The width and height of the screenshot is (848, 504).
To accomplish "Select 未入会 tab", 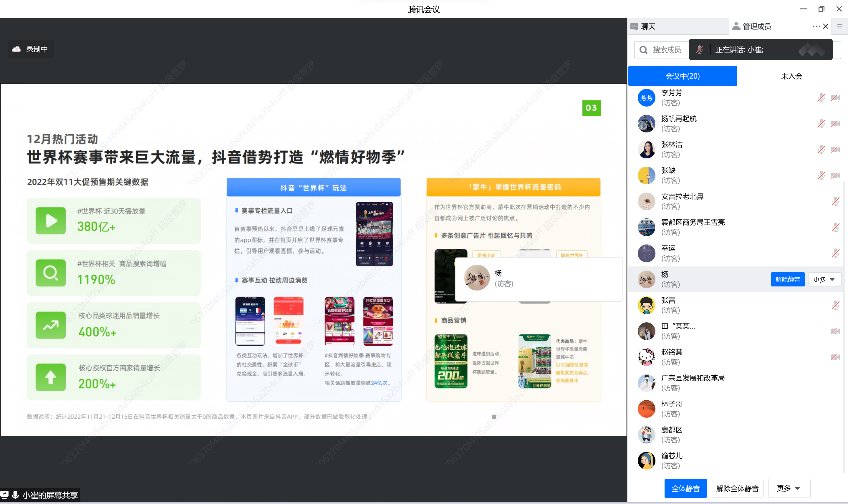I will tap(791, 76).
